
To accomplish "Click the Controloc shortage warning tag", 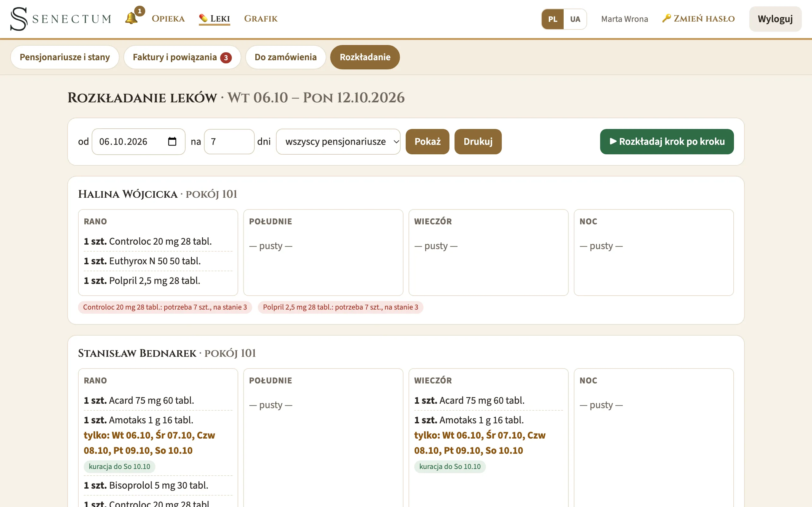I will 165,307.
